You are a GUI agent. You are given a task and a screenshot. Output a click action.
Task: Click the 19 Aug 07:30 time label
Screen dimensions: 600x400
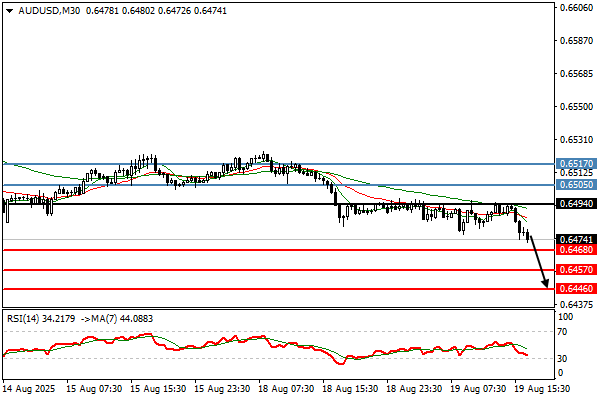pos(478,389)
